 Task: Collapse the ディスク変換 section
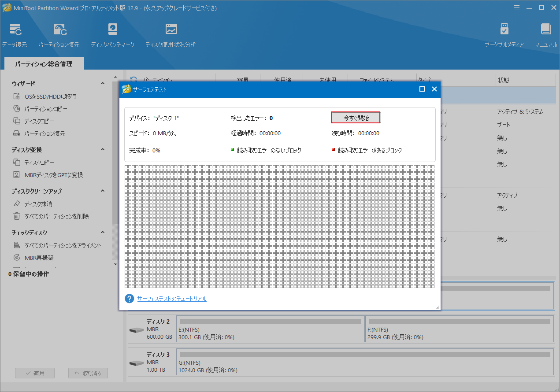click(x=103, y=150)
